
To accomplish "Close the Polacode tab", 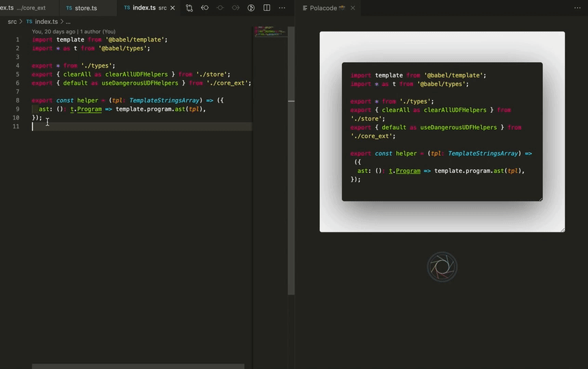I will tap(352, 8).
